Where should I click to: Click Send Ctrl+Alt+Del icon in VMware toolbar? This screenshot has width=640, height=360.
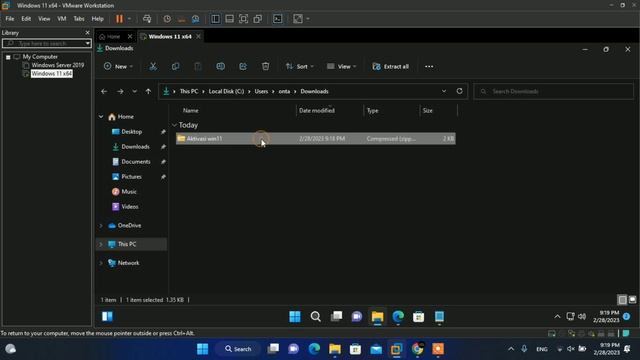pos(147,19)
